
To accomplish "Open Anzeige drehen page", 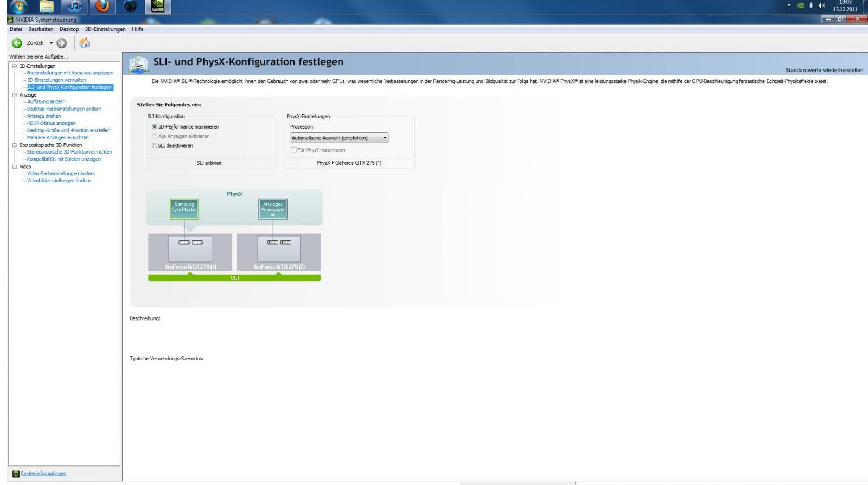I will (x=44, y=116).
